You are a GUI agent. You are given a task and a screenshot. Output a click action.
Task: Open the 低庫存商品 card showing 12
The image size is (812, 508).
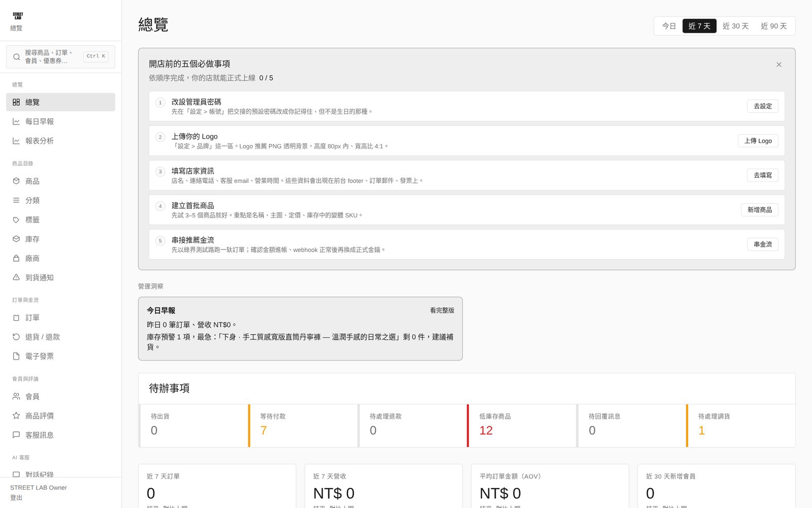[x=521, y=426]
